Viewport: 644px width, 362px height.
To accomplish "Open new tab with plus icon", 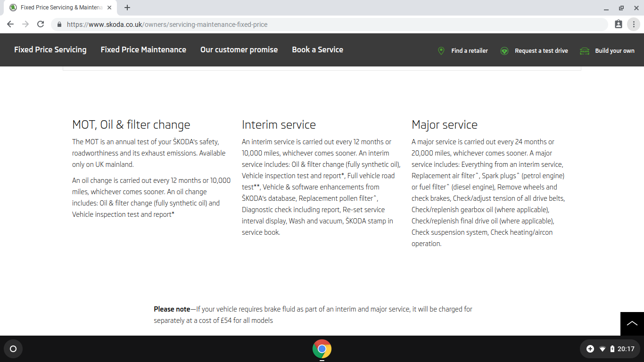I will [x=127, y=8].
